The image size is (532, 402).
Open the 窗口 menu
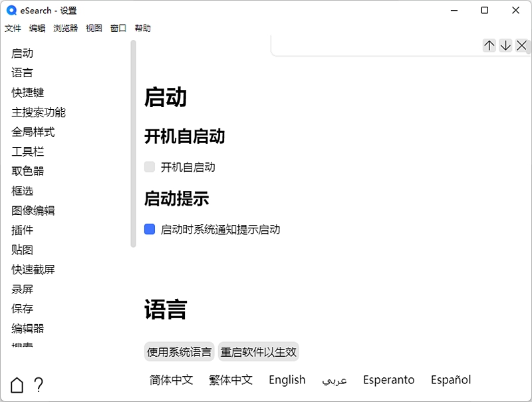click(118, 28)
